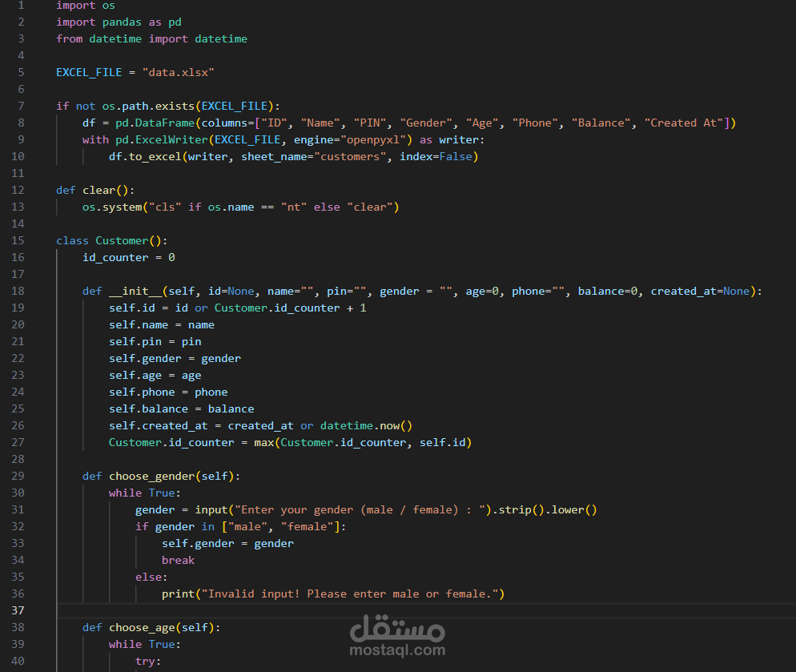Click 'created_at=None' parameter on line 18
Screen dimensions: 796x672
[x=700, y=291]
